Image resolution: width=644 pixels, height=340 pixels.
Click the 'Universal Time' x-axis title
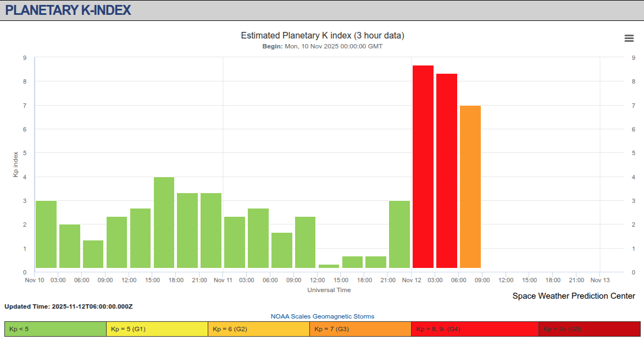(329, 290)
